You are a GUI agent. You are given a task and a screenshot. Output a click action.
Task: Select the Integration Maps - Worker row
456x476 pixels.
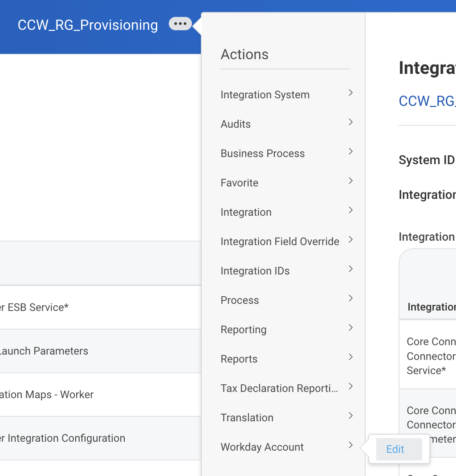(x=100, y=395)
